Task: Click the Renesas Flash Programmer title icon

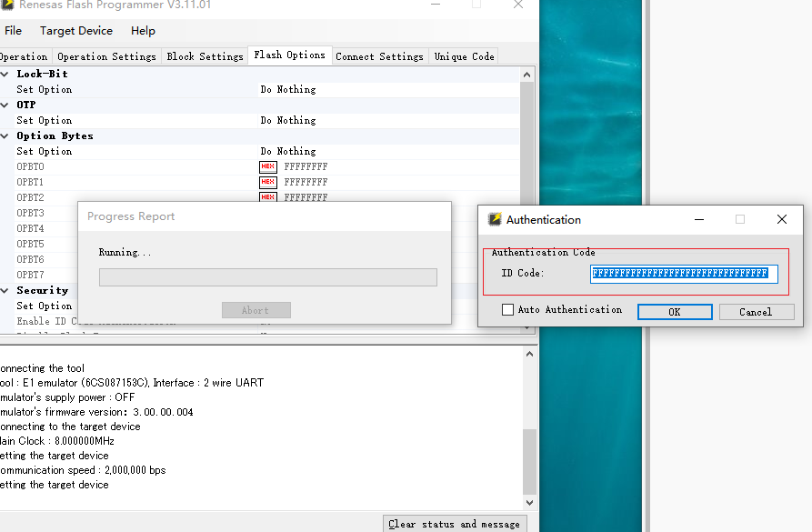Action: [6, 5]
